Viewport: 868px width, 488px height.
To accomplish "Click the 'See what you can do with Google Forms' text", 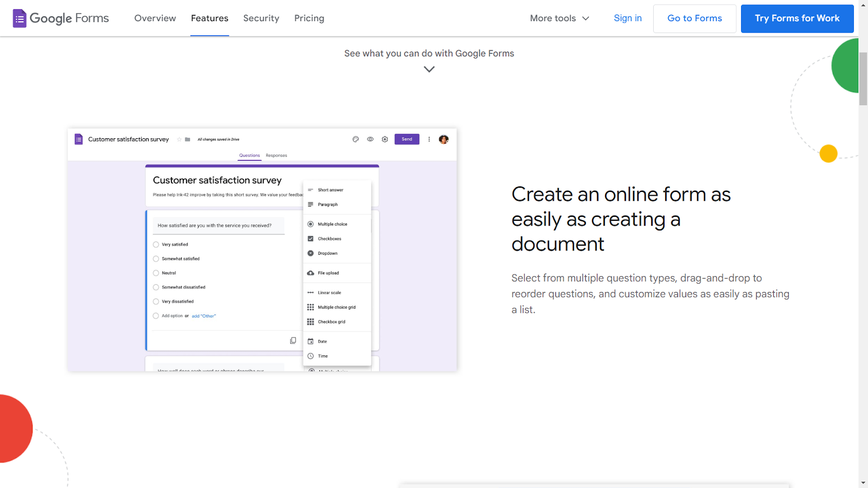I will click(429, 53).
